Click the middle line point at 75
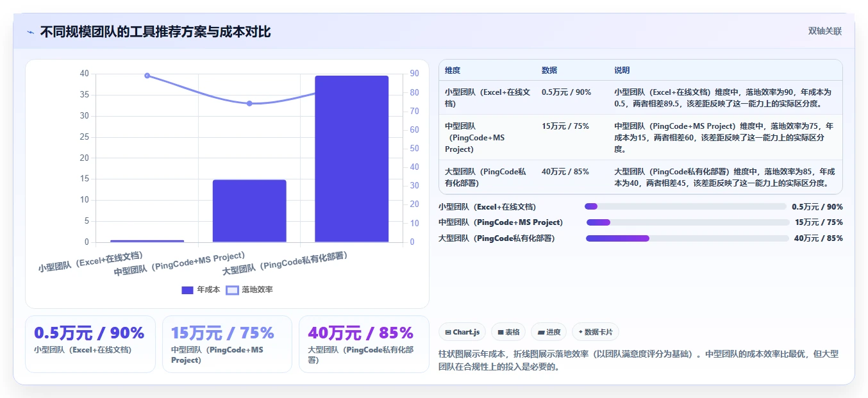868x398 pixels. click(x=249, y=103)
